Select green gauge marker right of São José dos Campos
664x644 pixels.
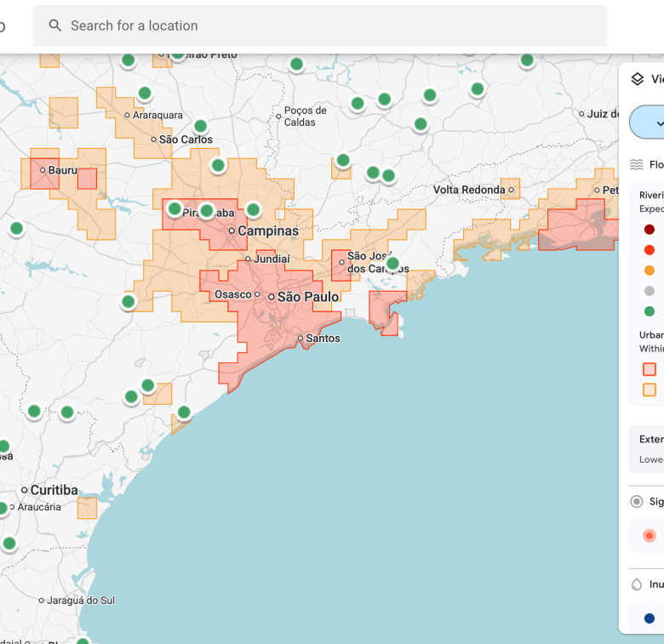point(392,264)
